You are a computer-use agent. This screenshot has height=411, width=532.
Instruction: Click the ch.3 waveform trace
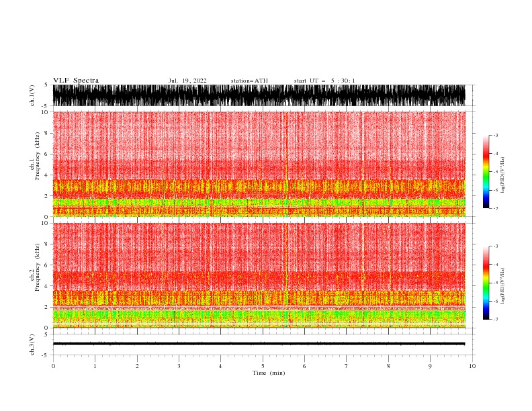[259, 344]
